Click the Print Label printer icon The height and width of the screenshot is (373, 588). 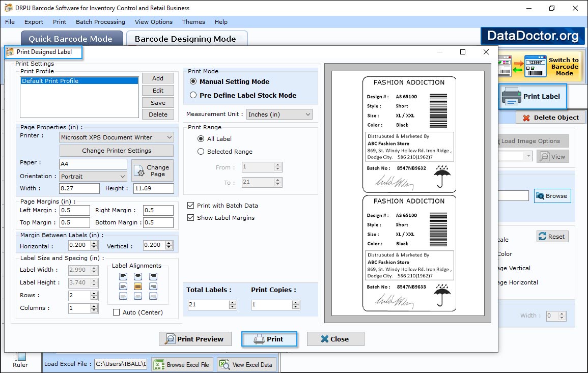(512, 96)
